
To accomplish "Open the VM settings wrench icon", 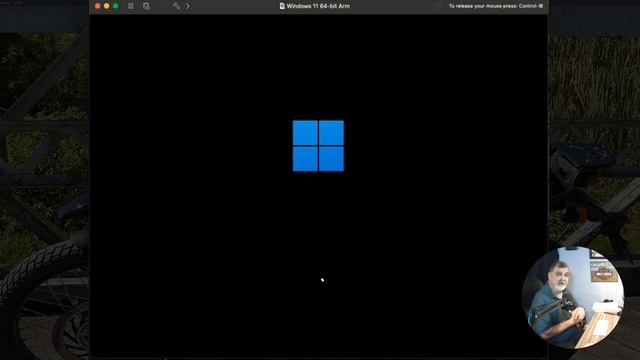I will 176,6.
